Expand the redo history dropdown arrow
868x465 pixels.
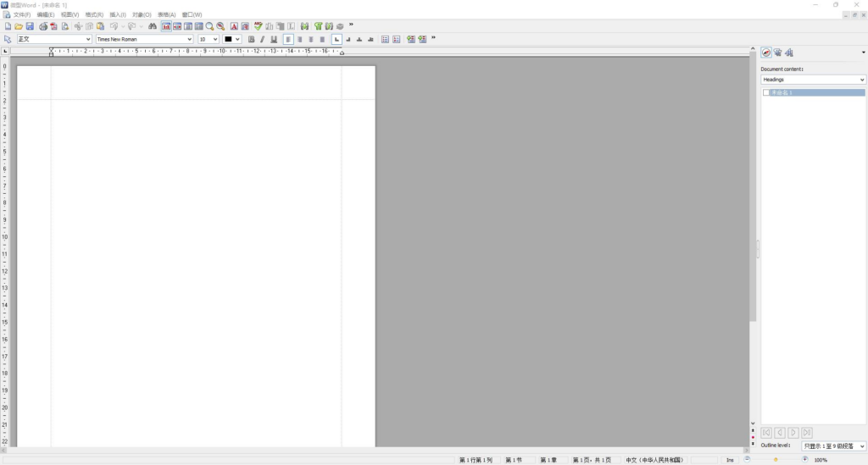[x=141, y=26]
